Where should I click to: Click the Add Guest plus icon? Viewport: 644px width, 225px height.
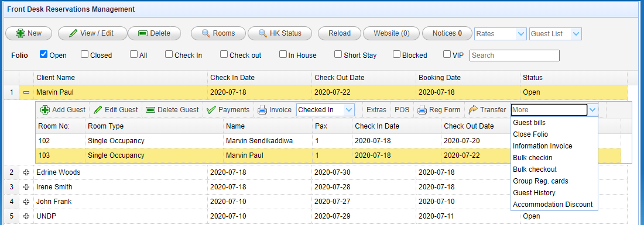[45, 110]
